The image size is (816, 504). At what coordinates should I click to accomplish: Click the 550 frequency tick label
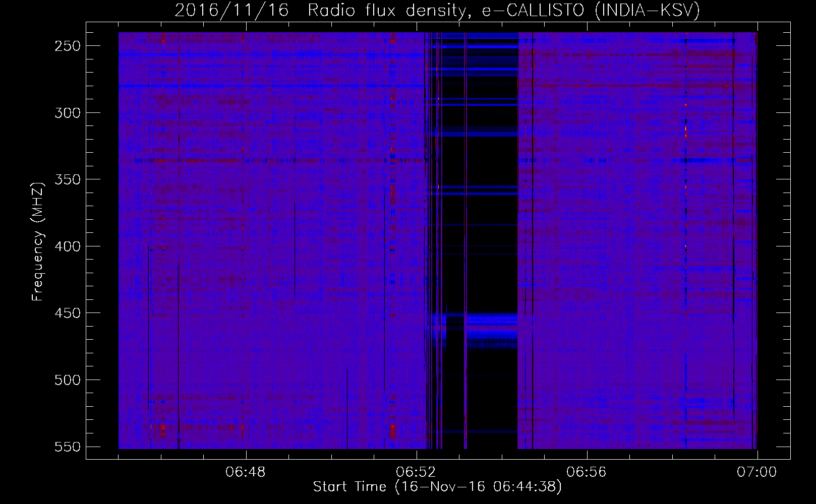point(68,447)
